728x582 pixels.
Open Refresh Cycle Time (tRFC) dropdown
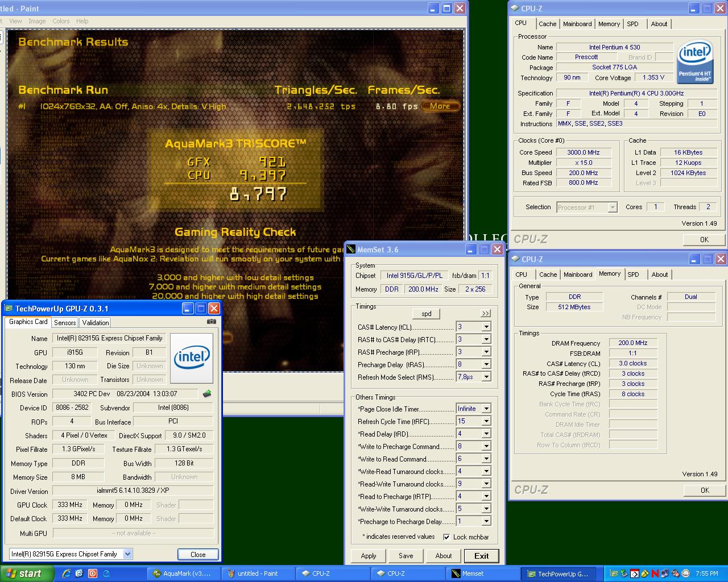tap(486, 421)
